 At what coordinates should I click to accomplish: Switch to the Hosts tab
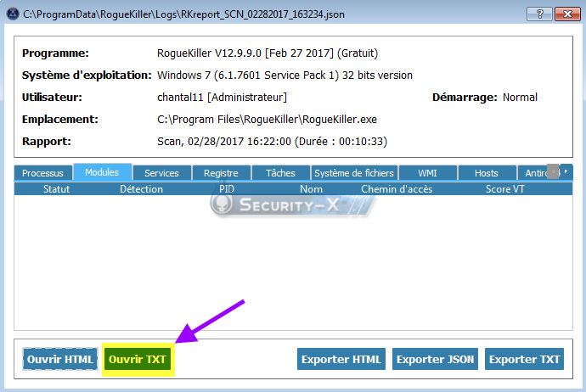click(x=487, y=173)
